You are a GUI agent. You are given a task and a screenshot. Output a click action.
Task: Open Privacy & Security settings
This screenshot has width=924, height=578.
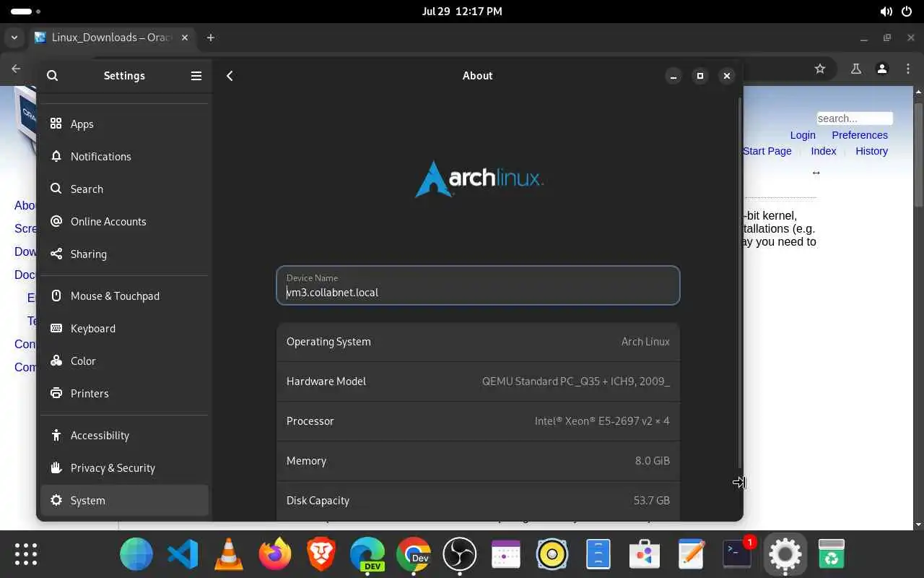click(x=124, y=468)
